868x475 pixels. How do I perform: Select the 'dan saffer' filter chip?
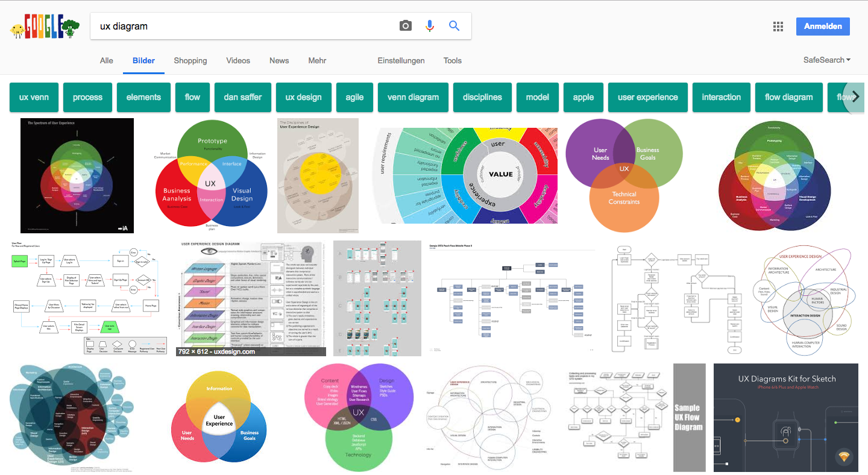click(x=242, y=97)
